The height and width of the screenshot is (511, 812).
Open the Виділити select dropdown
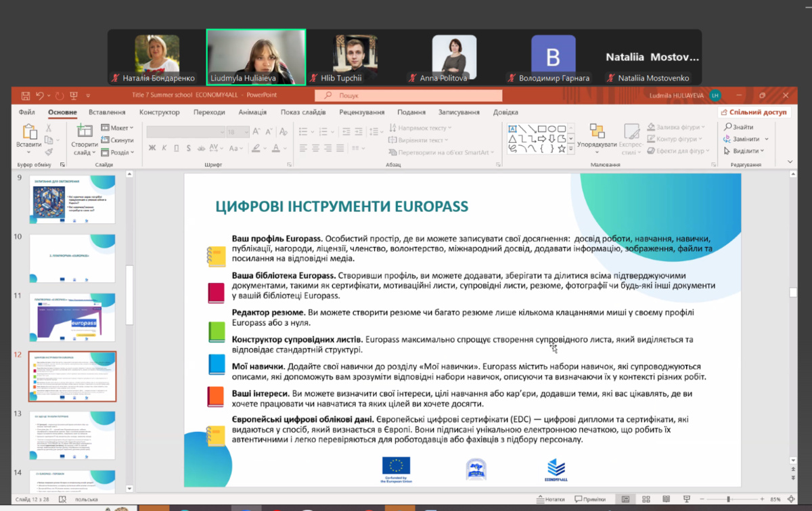[x=744, y=151]
